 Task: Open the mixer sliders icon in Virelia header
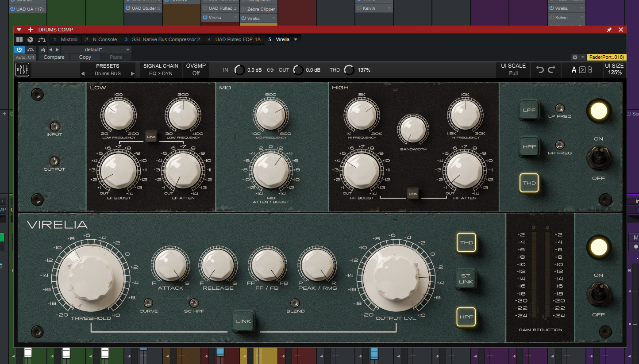tap(23, 70)
